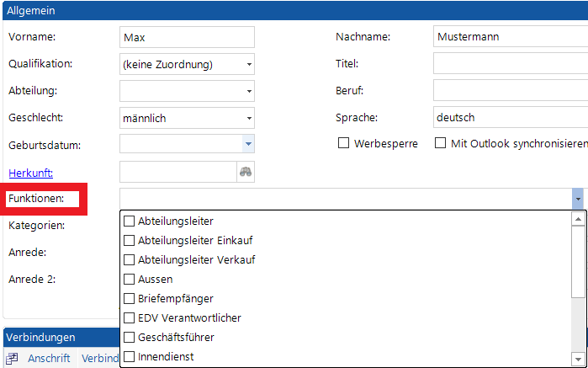Screen dimensions: 588x368
Task: Expand the Geschlecht dropdown
Action: click(x=249, y=118)
